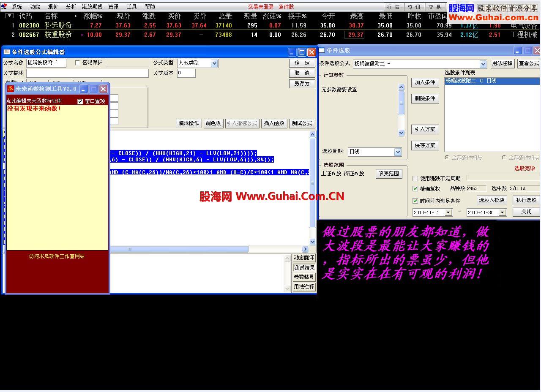Select 杨娟波段附二 () 日线 in condition list

tap(492, 81)
